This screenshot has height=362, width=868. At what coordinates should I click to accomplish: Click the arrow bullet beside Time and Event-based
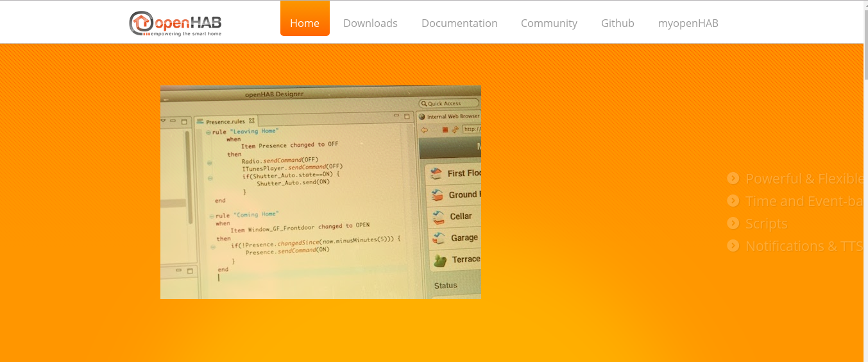(733, 201)
